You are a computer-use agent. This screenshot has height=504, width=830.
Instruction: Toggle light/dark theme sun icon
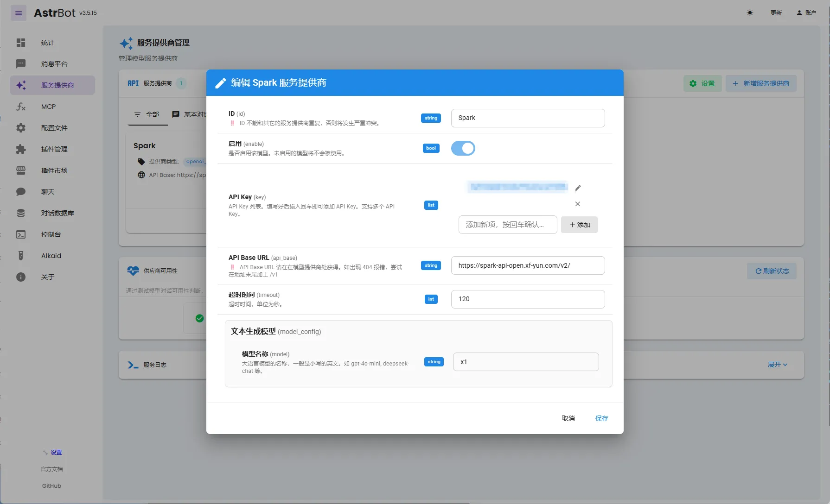click(750, 13)
